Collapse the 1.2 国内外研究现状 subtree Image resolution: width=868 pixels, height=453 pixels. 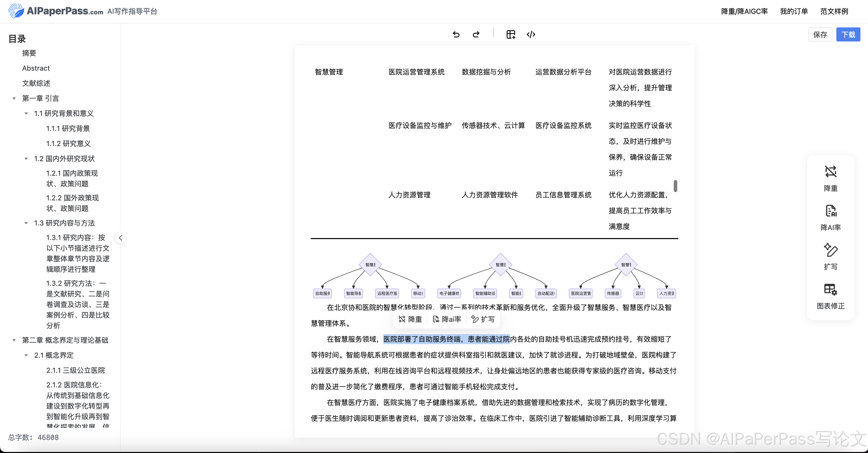pyautogui.click(x=26, y=158)
